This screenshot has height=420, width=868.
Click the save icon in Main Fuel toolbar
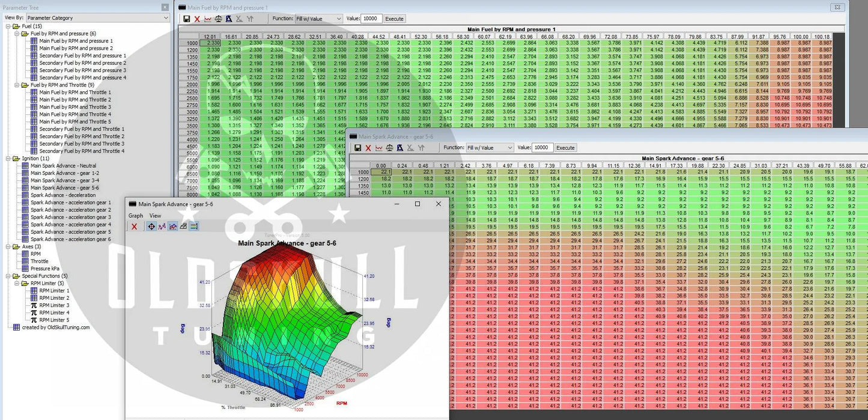tap(187, 19)
